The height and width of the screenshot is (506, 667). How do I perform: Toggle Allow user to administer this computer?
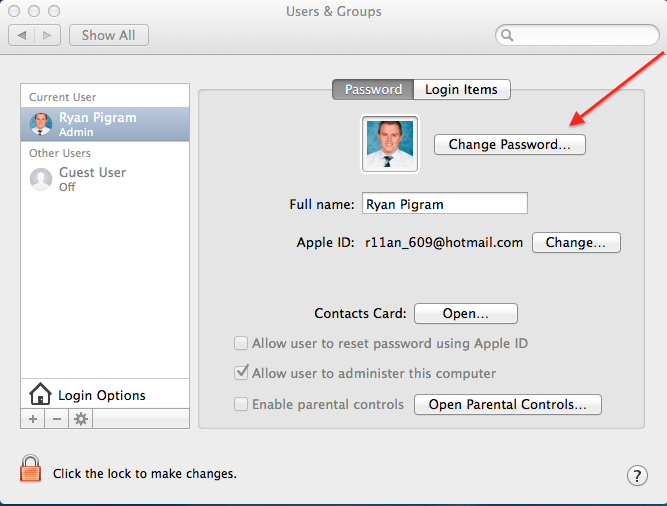point(241,372)
